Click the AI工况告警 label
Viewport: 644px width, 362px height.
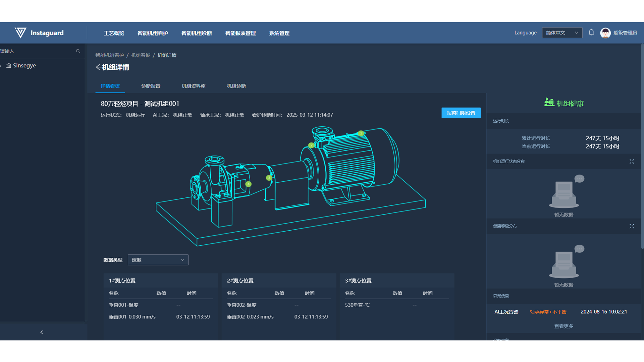tap(506, 312)
